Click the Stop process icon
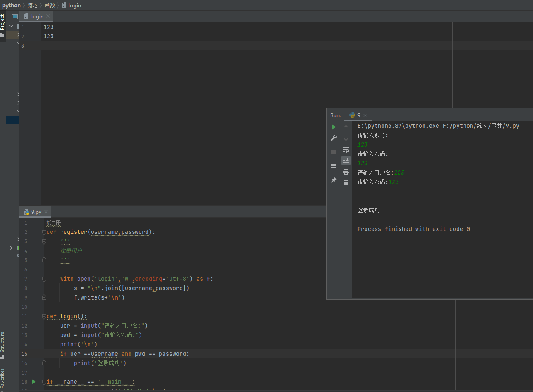 coord(334,152)
